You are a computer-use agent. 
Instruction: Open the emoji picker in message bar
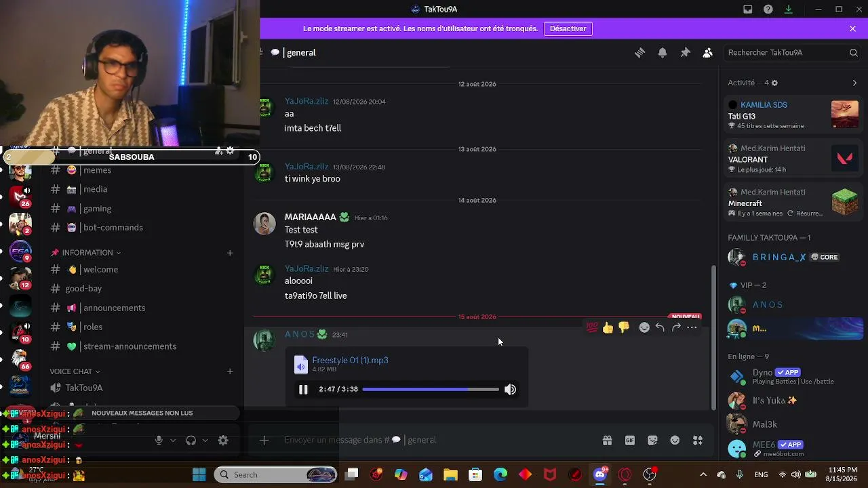[x=675, y=441]
